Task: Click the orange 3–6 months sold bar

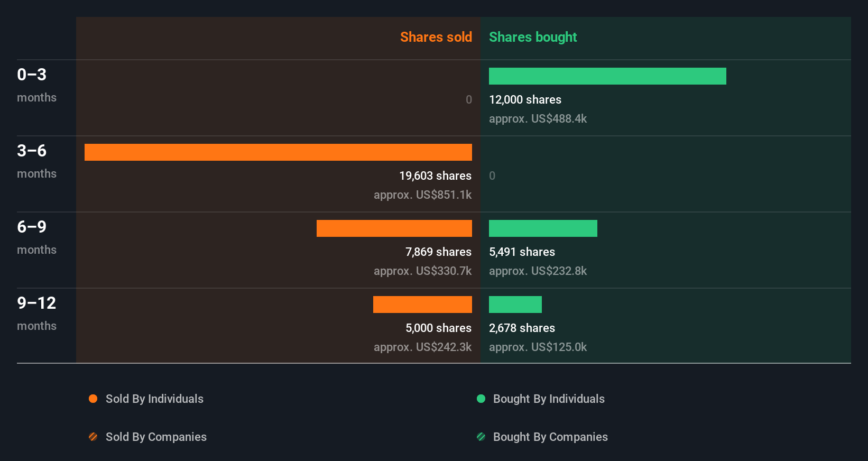Action: click(x=278, y=152)
